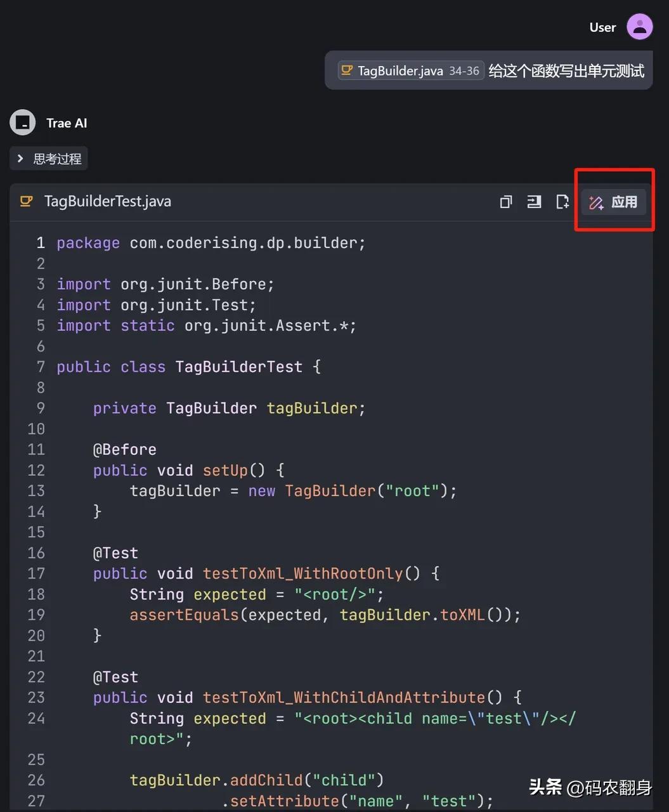669x812 pixels.
Task: Click the purple User avatar icon
Action: tap(639, 27)
